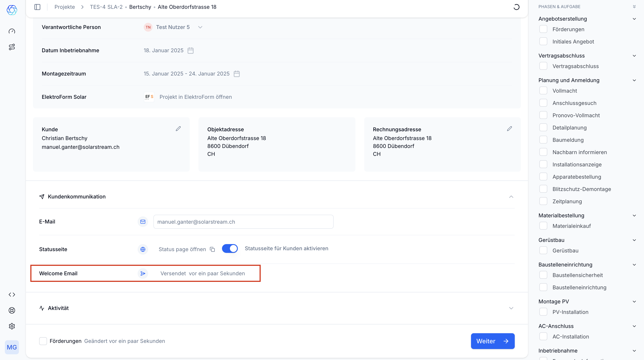Edit the Kunde card with pencil icon
Viewport: 644px width, 360px height.
tap(178, 129)
